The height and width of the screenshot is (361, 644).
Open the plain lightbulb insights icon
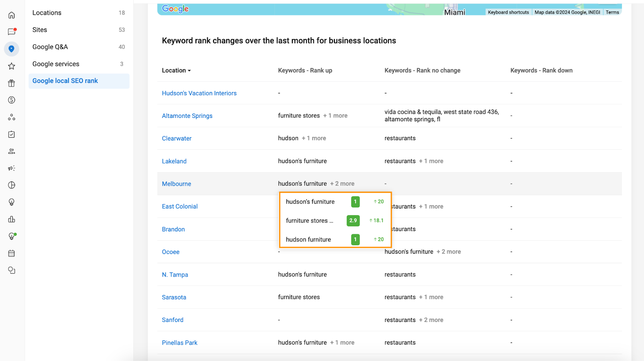(12, 202)
